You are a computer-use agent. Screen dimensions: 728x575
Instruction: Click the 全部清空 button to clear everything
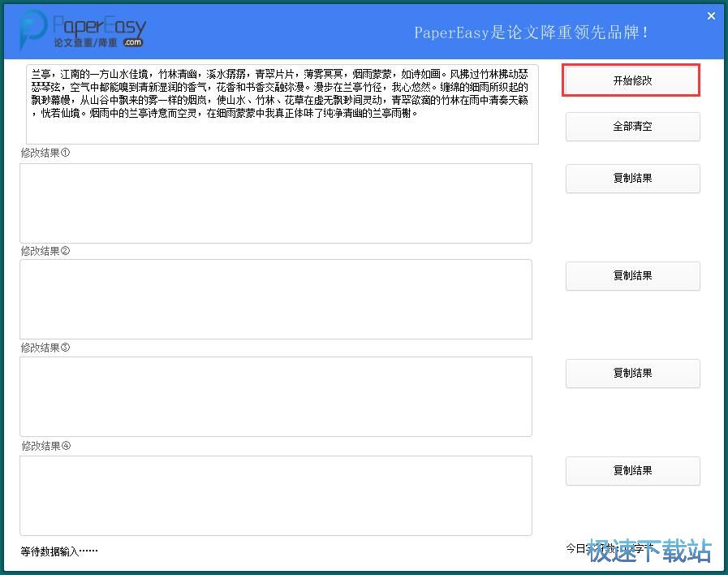(x=632, y=127)
